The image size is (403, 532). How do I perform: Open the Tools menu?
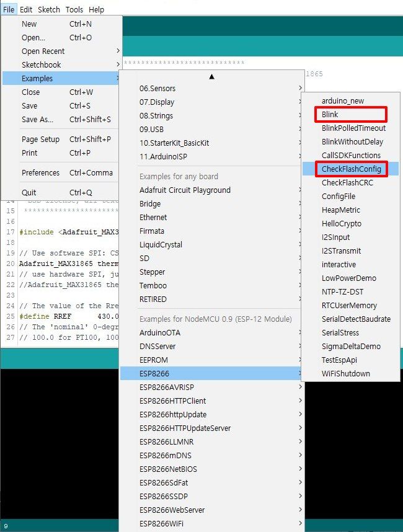[x=74, y=9]
